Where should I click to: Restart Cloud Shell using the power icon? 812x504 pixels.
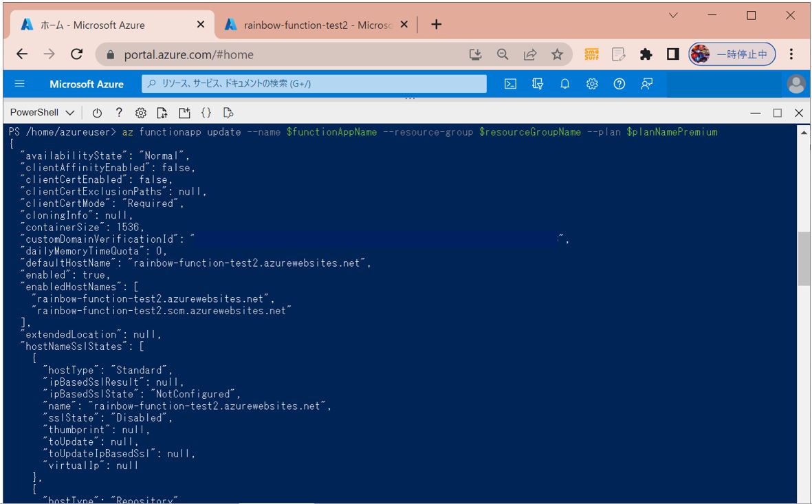(97, 113)
